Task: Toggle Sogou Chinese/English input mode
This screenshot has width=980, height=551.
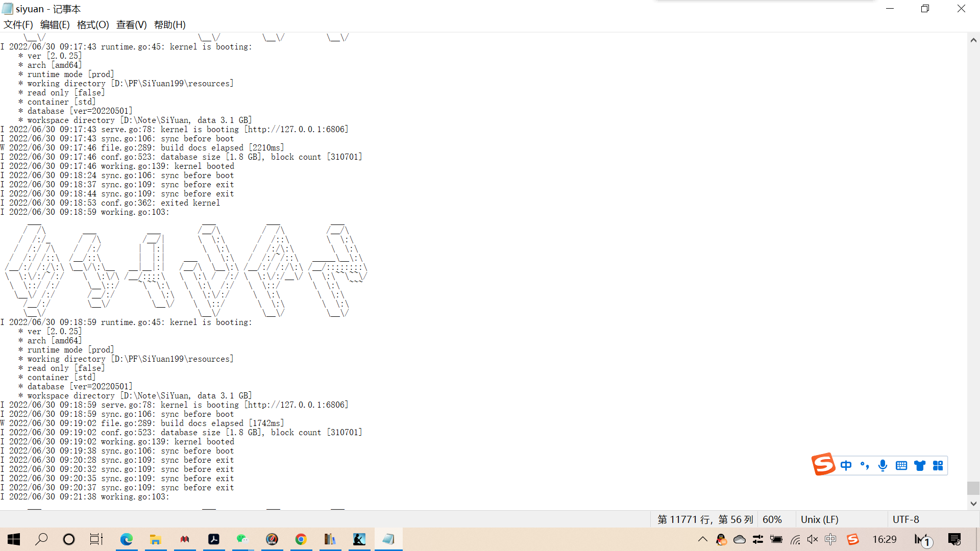Action: click(x=846, y=465)
